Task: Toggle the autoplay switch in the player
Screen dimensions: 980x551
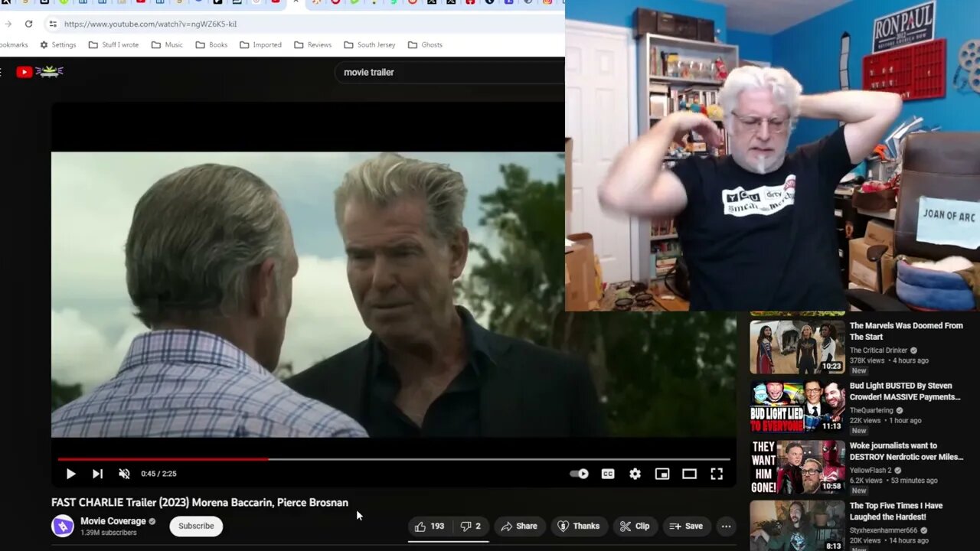Action: click(x=580, y=474)
